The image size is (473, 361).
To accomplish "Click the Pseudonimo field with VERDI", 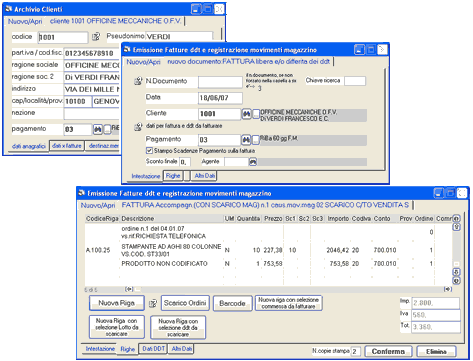I will 179,37.
